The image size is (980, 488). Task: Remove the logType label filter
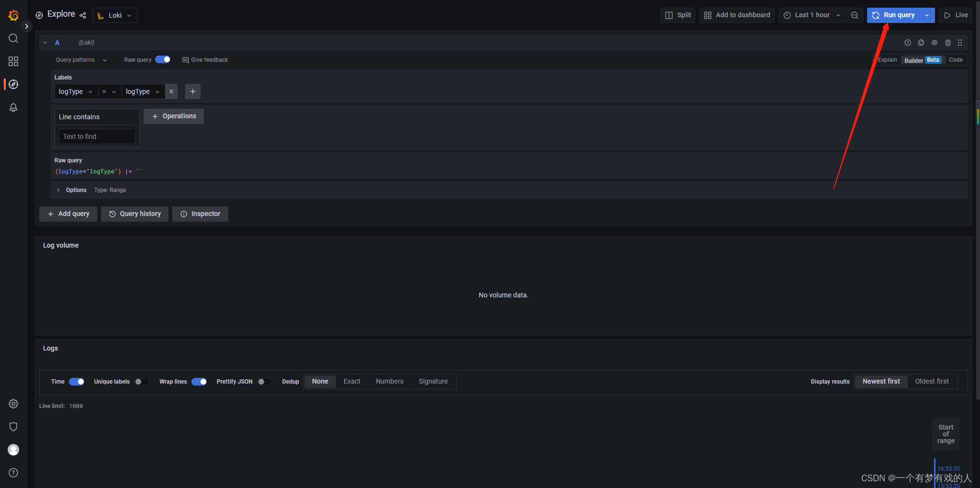(x=171, y=91)
